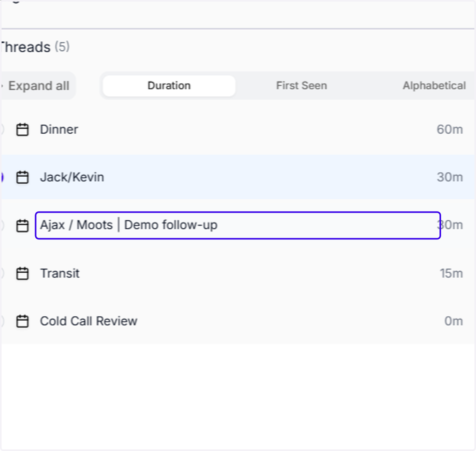
Task: Click the calendar icon beside Transit
Action: [22, 273]
